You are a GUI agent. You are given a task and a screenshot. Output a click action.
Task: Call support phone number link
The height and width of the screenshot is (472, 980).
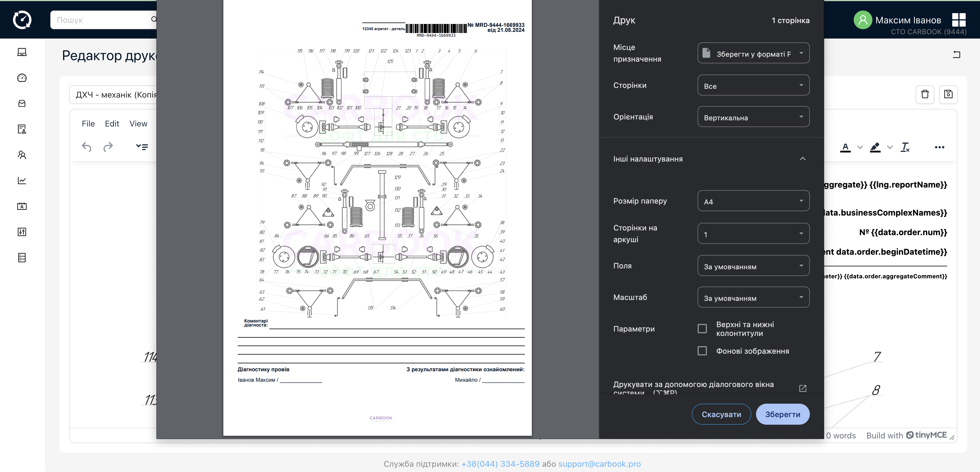pos(500,464)
